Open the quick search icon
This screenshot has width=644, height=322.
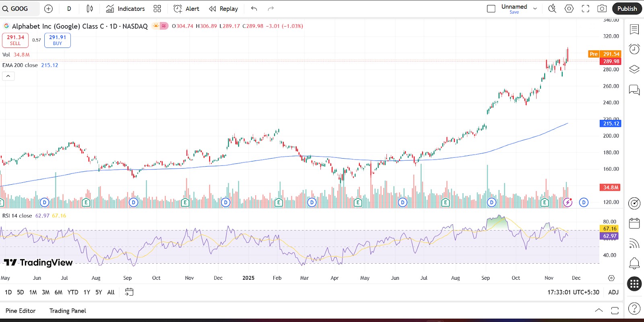(x=552, y=8)
